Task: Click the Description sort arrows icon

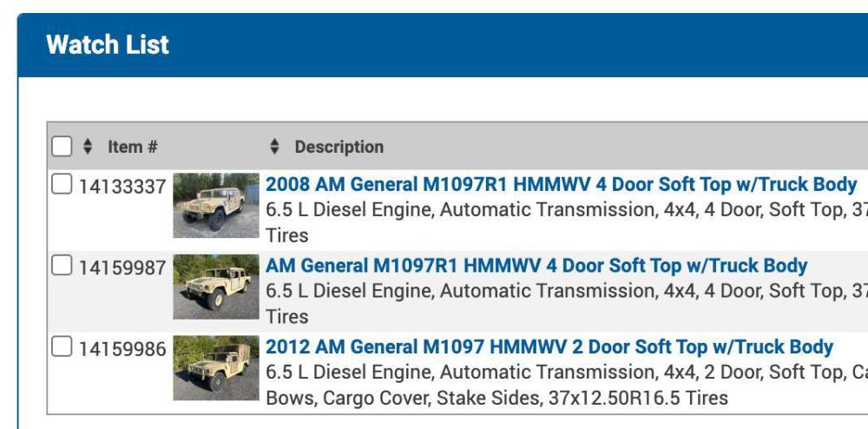Action: (x=275, y=147)
